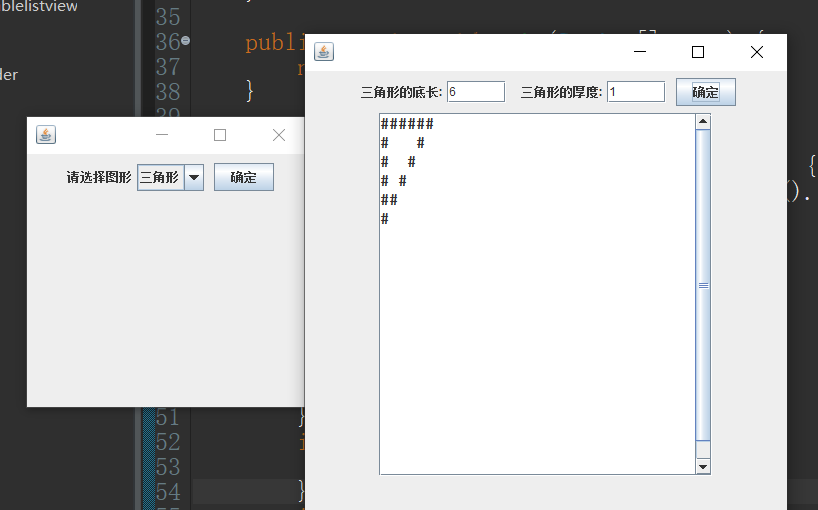Image resolution: width=818 pixels, height=510 pixels.
Task: Click the scrollbar up arrow in output area
Action: point(703,122)
